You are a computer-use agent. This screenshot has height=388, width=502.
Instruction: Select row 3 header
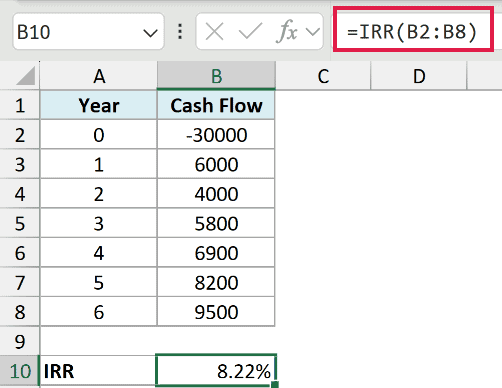20,164
